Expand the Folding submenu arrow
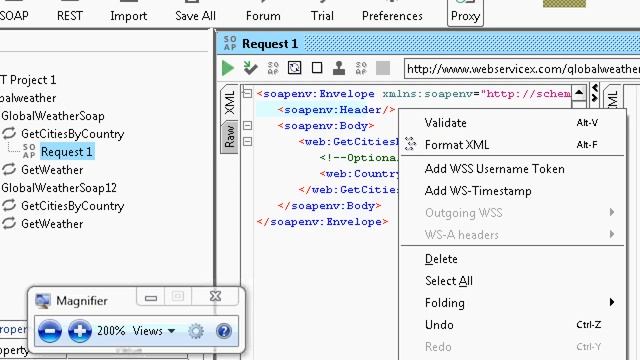This screenshot has height=360, width=640. pos(611,302)
